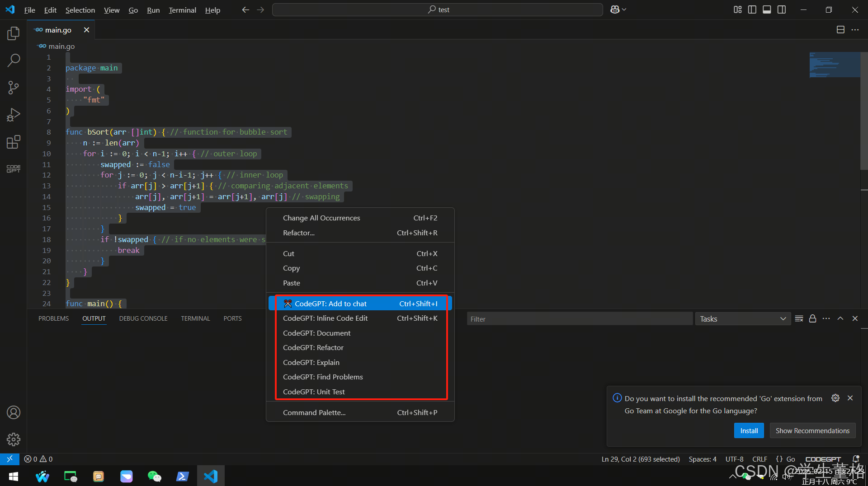Dismiss the Go extension notification
Screen dimensions: 868x486
[850, 398]
